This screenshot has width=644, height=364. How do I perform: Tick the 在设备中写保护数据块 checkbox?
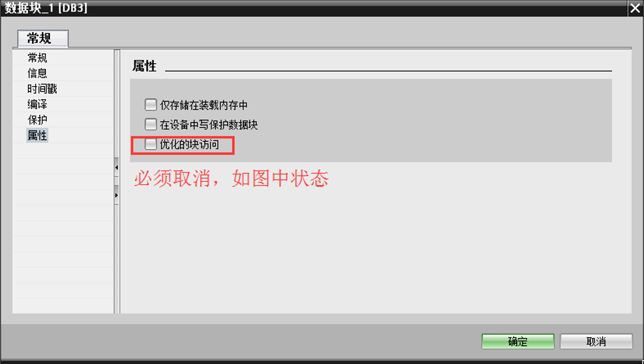[x=151, y=124]
